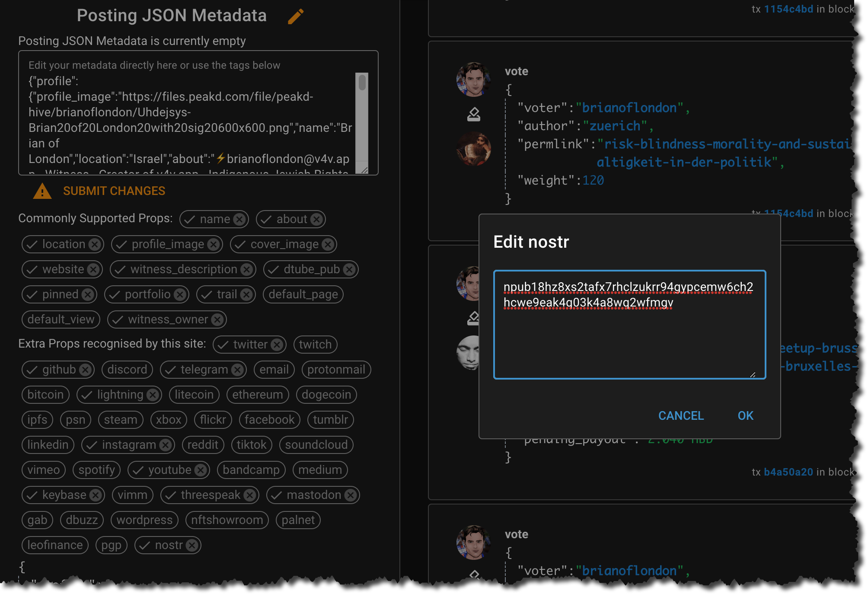Remove the nostr prop with its x icon
This screenshot has height=594, width=868.
[192, 545]
